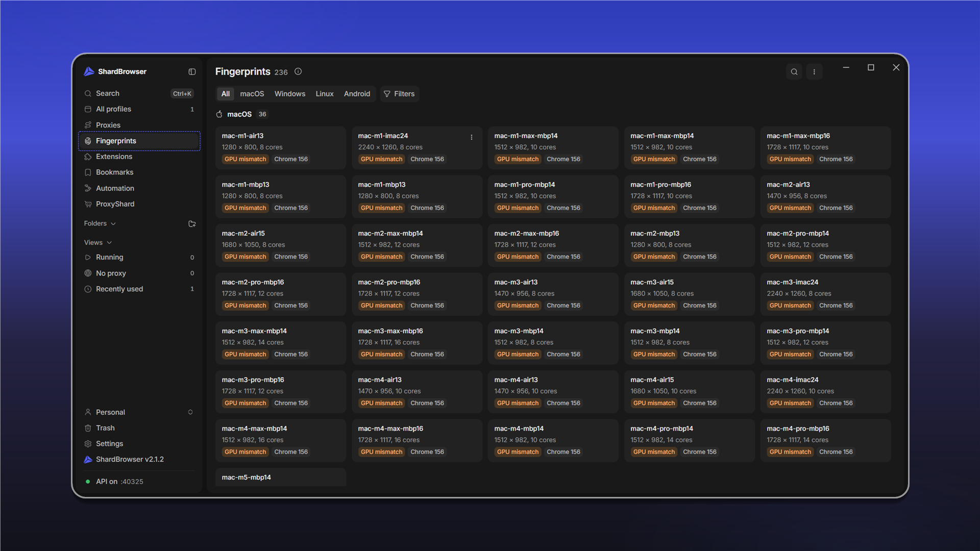Open Extensions in sidebar
This screenshot has height=551, width=980.
click(x=139, y=157)
